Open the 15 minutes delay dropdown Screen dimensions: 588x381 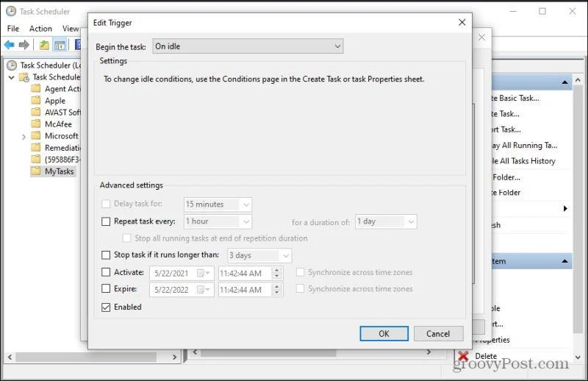coord(218,204)
